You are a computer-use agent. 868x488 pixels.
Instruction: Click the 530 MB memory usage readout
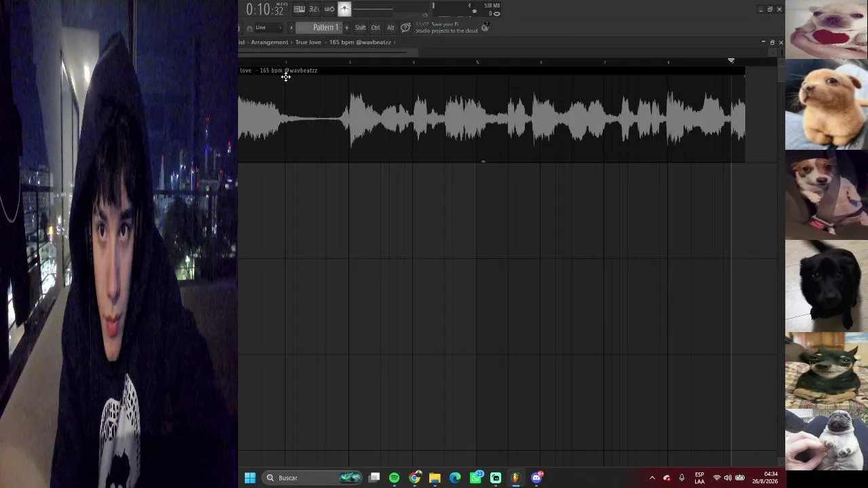tap(492, 6)
